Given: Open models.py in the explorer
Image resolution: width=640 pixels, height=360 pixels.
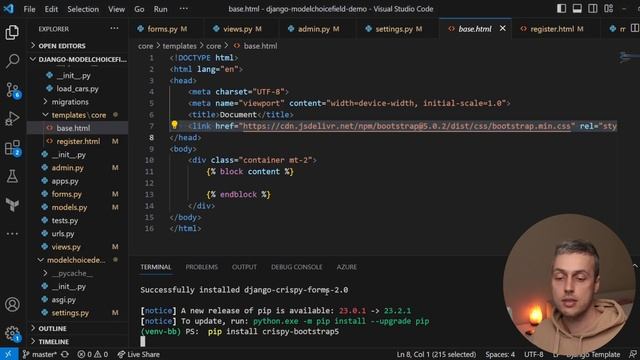Looking at the screenshot, I should pos(78,207).
